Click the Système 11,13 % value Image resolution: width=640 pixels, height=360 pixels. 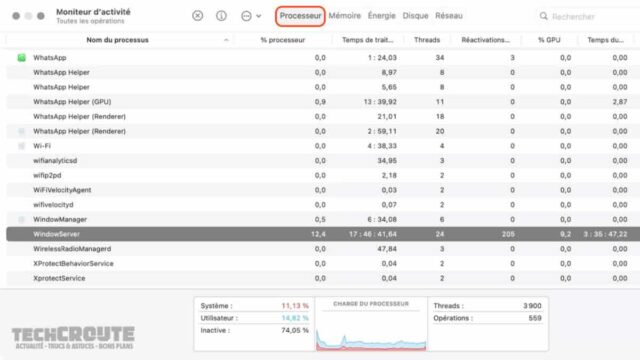click(x=295, y=306)
